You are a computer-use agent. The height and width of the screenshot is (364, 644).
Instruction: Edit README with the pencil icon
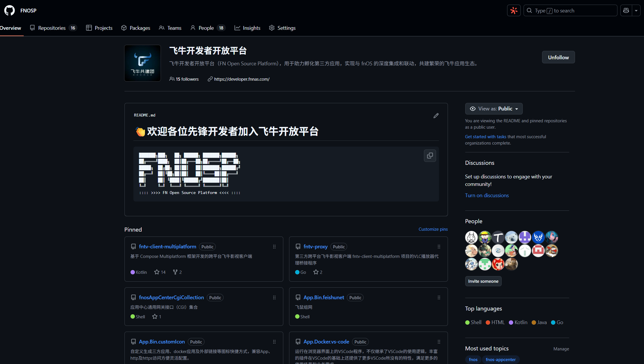(436, 116)
